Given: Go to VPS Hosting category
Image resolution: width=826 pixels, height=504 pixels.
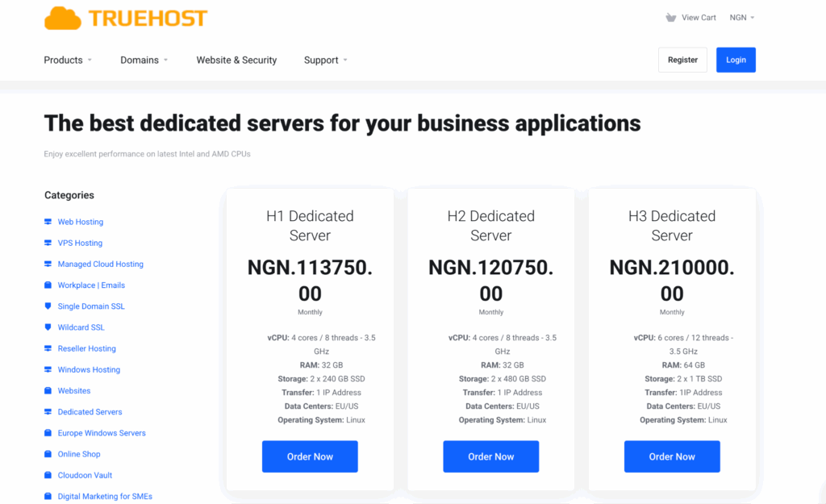Looking at the screenshot, I should tap(80, 243).
